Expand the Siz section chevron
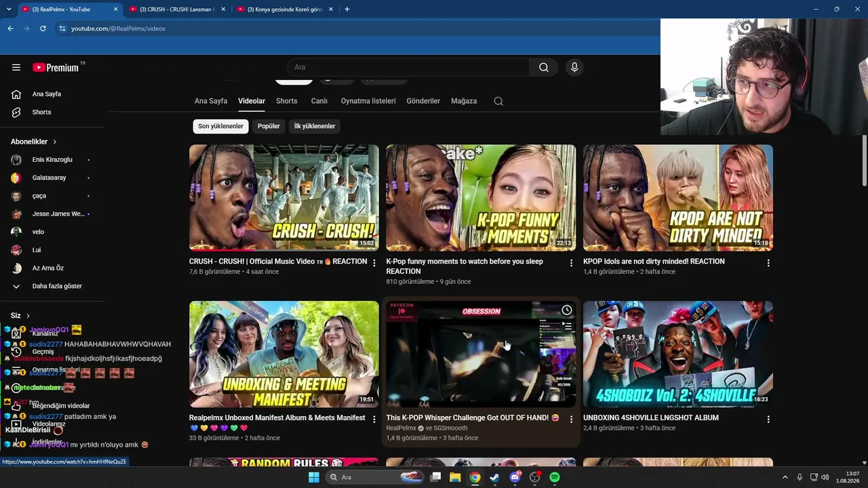Image resolution: width=868 pixels, height=488 pixels. [28, 316]
